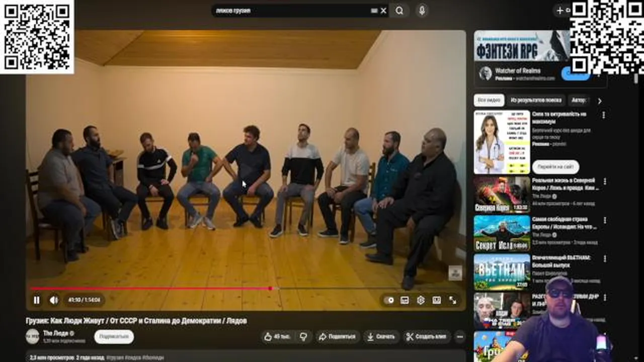
Task: Open the Create plus button
Action: [x=562, y=10]
